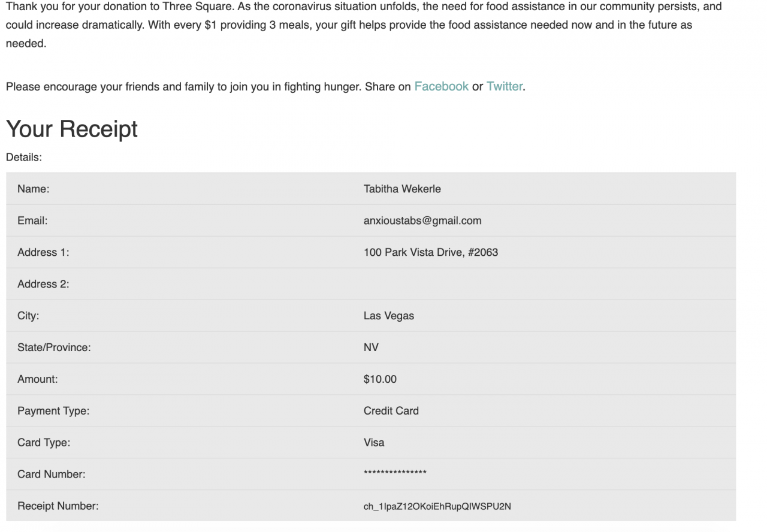Click the Visa card type value

tap(374, 443)
